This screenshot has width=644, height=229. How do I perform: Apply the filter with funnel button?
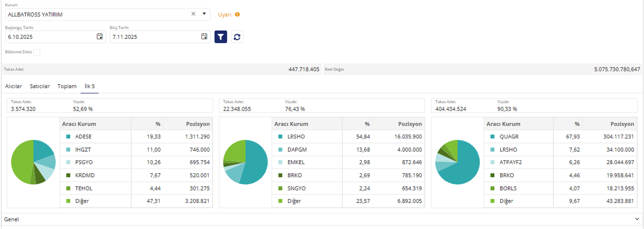click(x=221, y=36)
